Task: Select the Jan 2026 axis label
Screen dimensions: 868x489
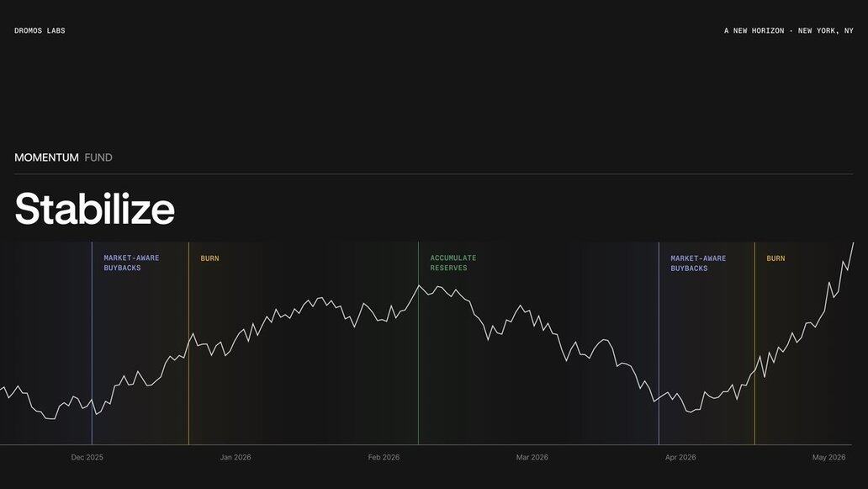Action: [x=236, y=458]
